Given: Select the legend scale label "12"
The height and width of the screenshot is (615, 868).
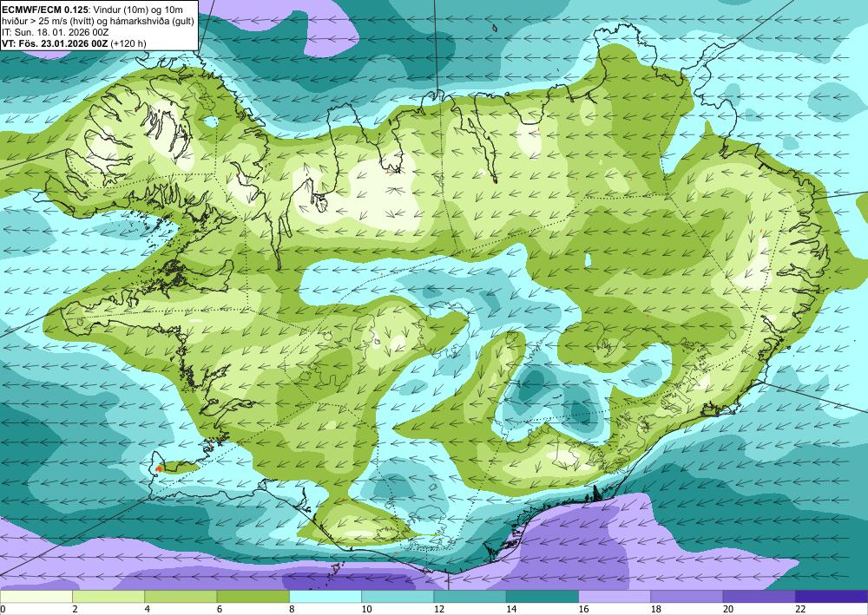Looking at the screenshot, I should [x=439, y=609].
